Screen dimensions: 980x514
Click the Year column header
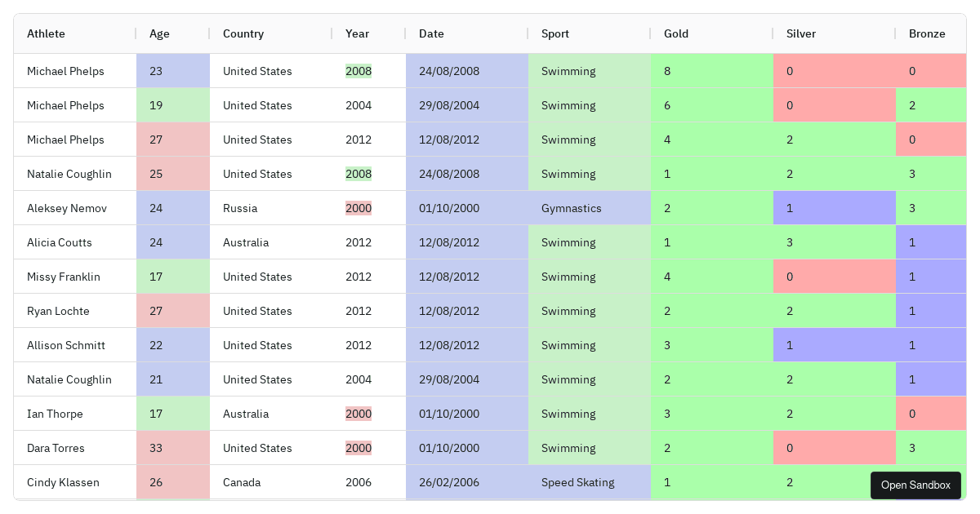pos(358,34)
